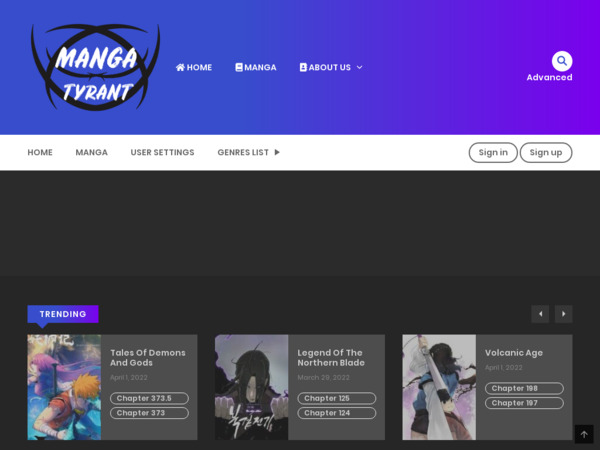Open Chapter 373.5 of Tales Of Demons
This screenshot has width=600, height=450.
tap(149, 398)
